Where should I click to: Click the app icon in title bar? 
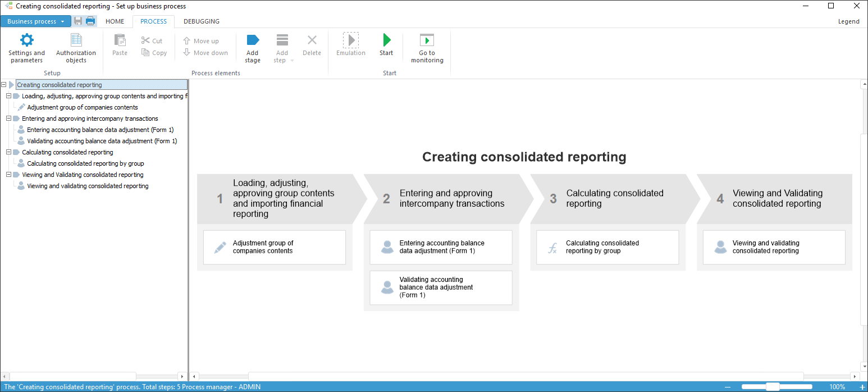(x=8, y=6)
